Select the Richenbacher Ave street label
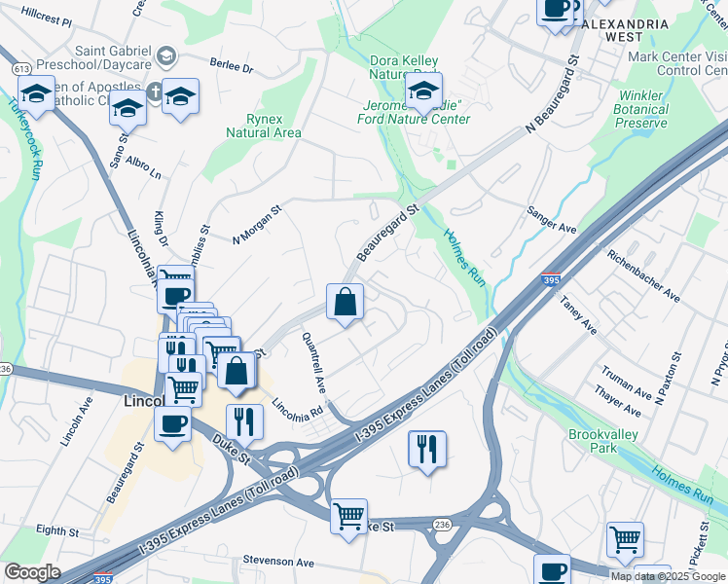728x584 pixels. (643, 276)
